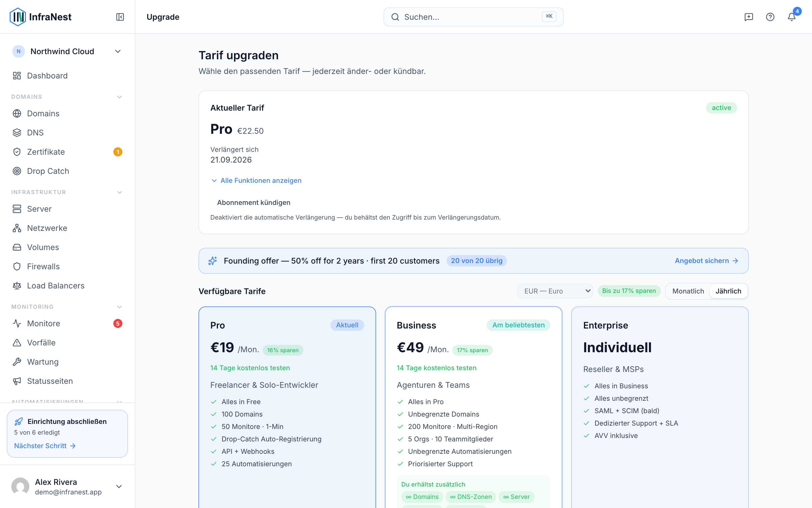Open Volumes in sidebar
The image size is (812, 508).
pyautogui.click(x=67, y=247)
